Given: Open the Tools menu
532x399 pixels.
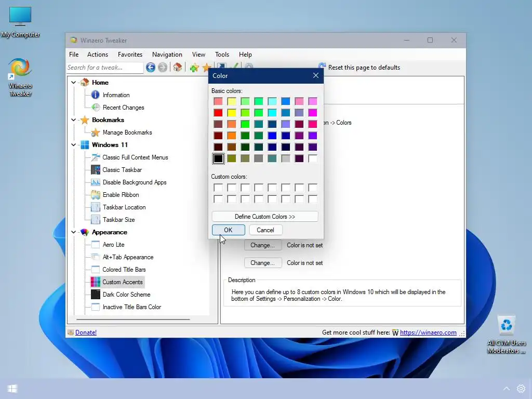Looking at the screenshot, I should click(222, 54).
